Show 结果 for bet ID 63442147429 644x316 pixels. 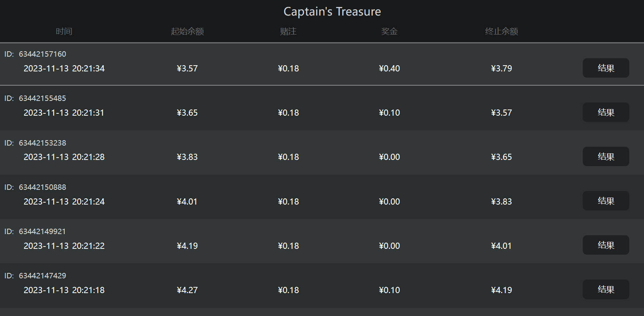click(606, 289)
